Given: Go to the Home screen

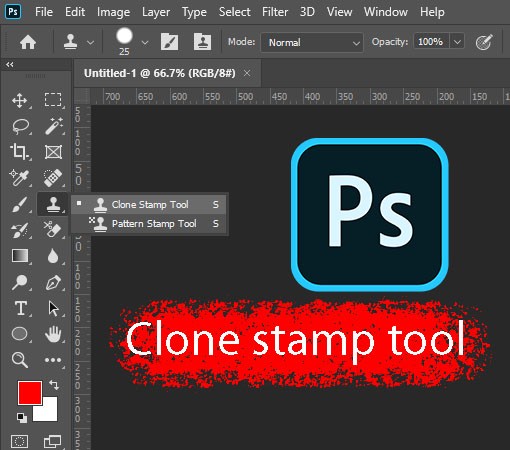Looking at the screenshot, I should tap(28, 42).
